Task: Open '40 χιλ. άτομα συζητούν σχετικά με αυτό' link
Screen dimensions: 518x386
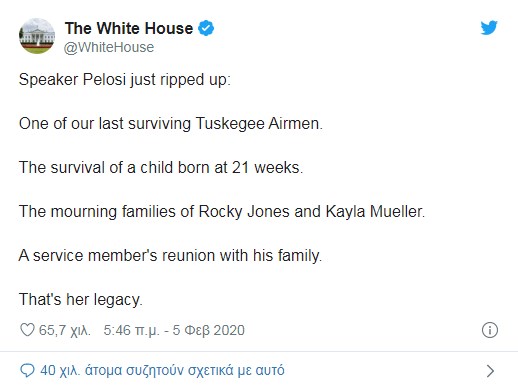Action: pyautogui.click(x=162, y=370)
